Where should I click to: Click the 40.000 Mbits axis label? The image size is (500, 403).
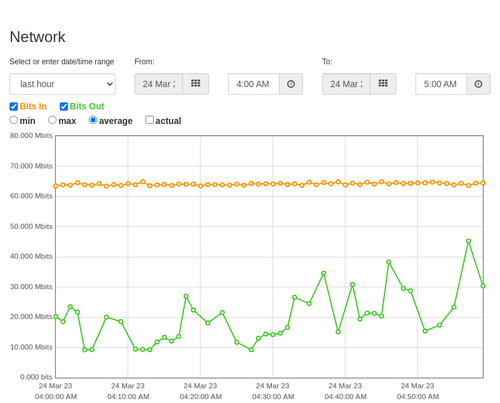click(x=31, y=256)
